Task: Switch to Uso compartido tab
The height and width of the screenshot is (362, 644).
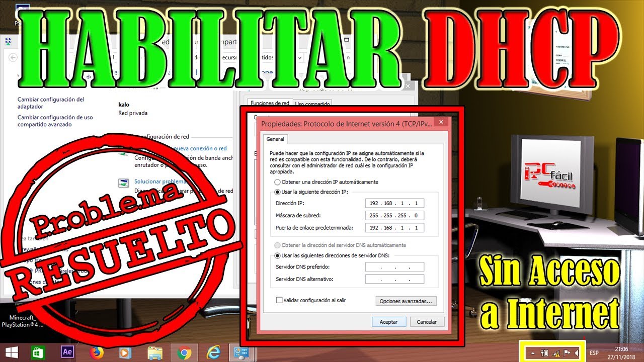Action: click(312, 104)
